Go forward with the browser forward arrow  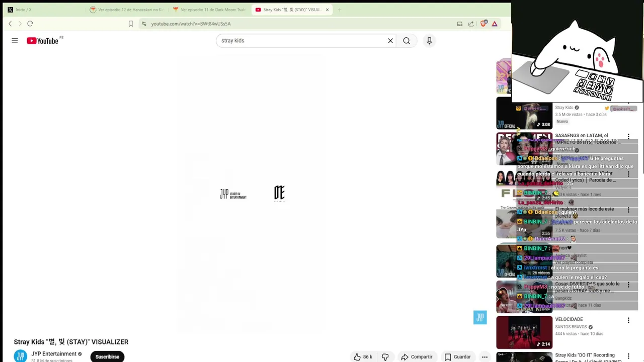point(20,24)
